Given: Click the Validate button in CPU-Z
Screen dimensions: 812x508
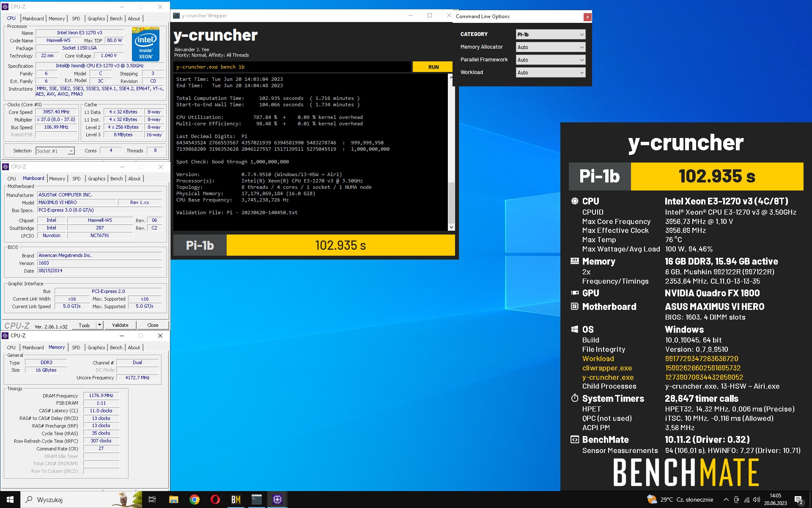Looking at the screenshot, I should [120, 325].
